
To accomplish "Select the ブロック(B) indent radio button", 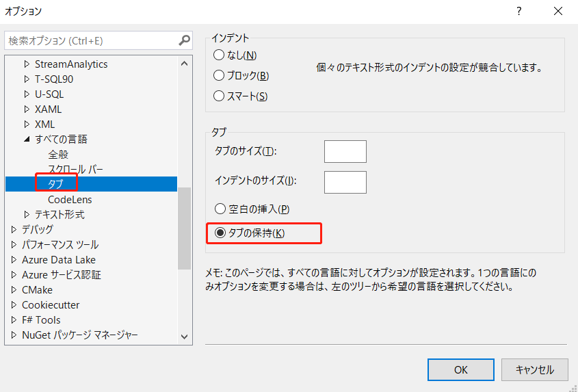I will (x=219, y=76).
